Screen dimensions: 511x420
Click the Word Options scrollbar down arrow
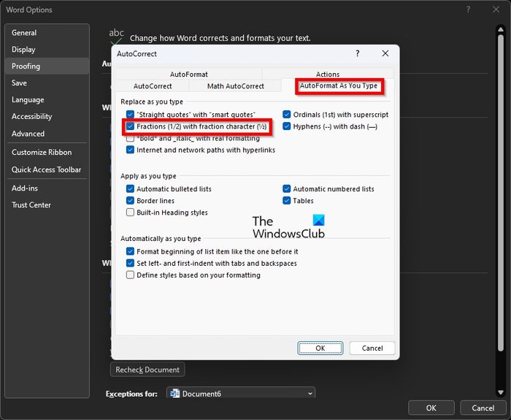501,392
